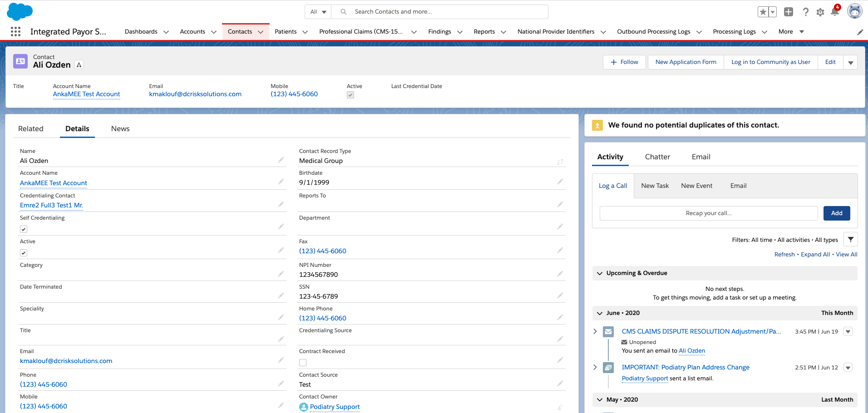Edit Fax field pencil icon
This screenshot has height=413, width=868.
click(x=560, y=250)
